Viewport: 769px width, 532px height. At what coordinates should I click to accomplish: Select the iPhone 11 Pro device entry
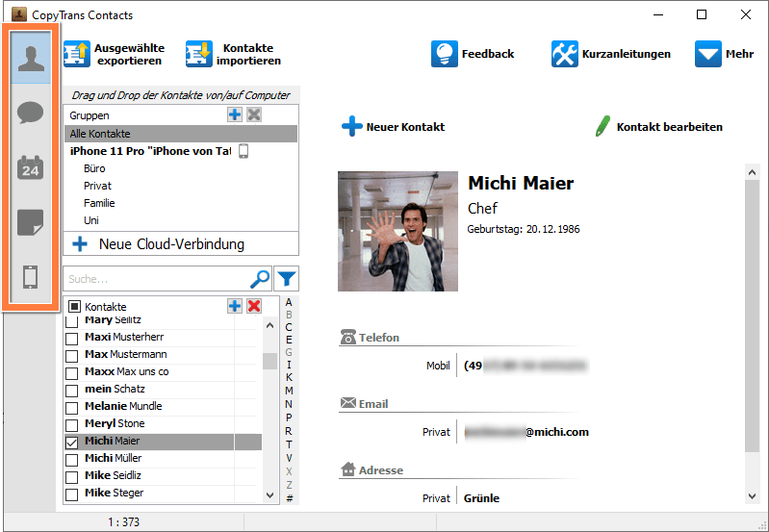(150, 151)
